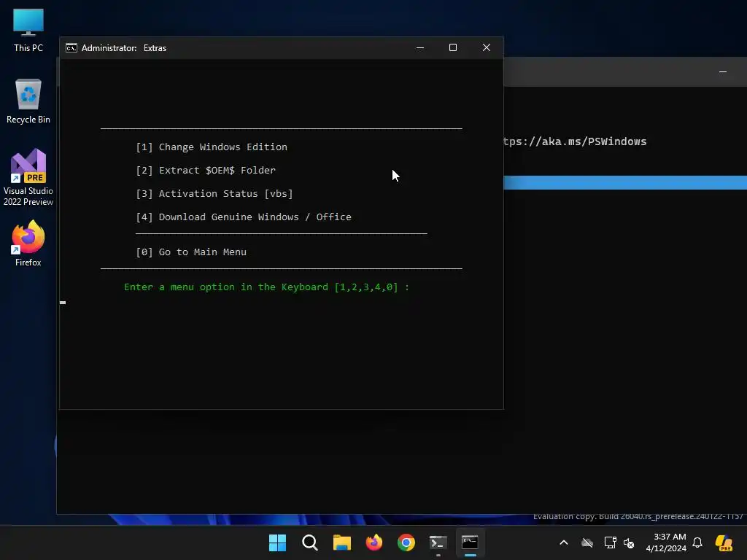Open Google Chrome from taskbar

coord(406,542)
